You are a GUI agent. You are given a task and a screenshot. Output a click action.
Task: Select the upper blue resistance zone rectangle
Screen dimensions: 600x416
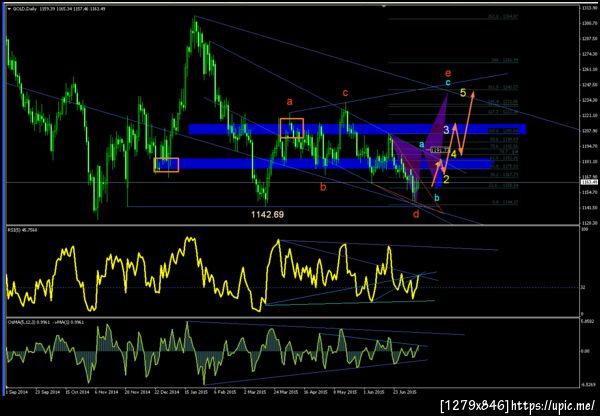click(x=357, y=129)
